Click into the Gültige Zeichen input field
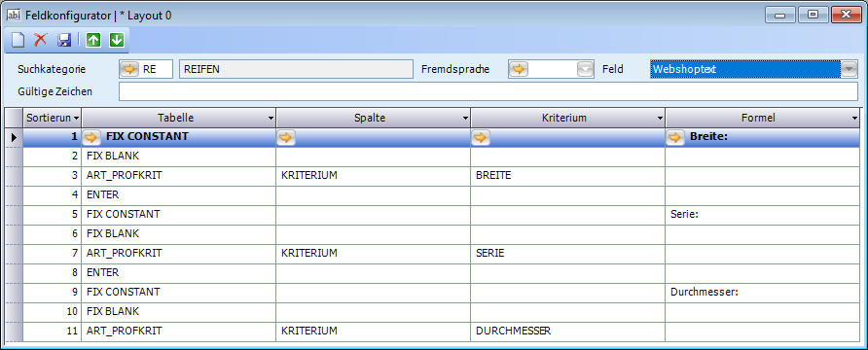868x350 pixels. [488, 91]
